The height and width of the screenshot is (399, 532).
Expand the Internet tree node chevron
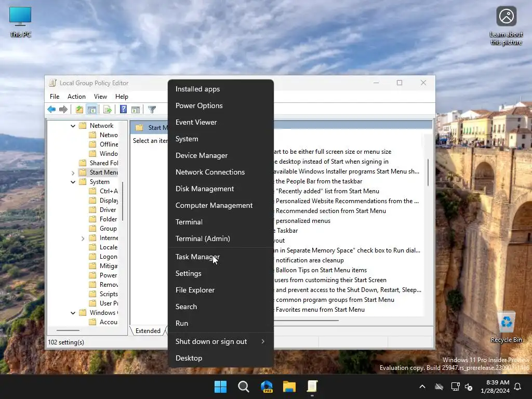[x=83, y=238]
